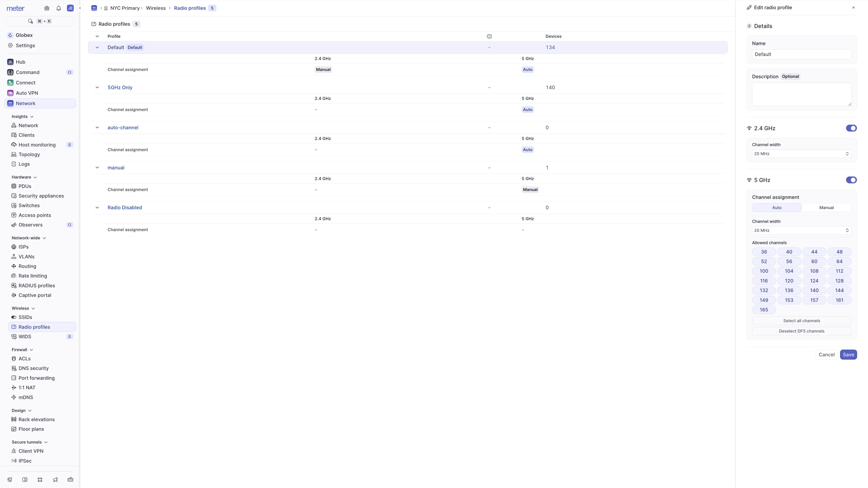Go to Access points in sidebar

(35, 215)
